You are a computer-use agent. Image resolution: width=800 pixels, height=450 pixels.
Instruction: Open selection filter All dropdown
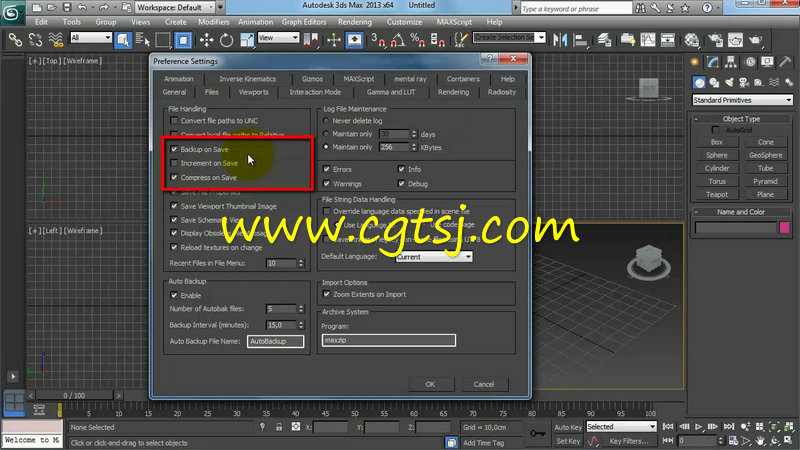click(x=91, y=38)
